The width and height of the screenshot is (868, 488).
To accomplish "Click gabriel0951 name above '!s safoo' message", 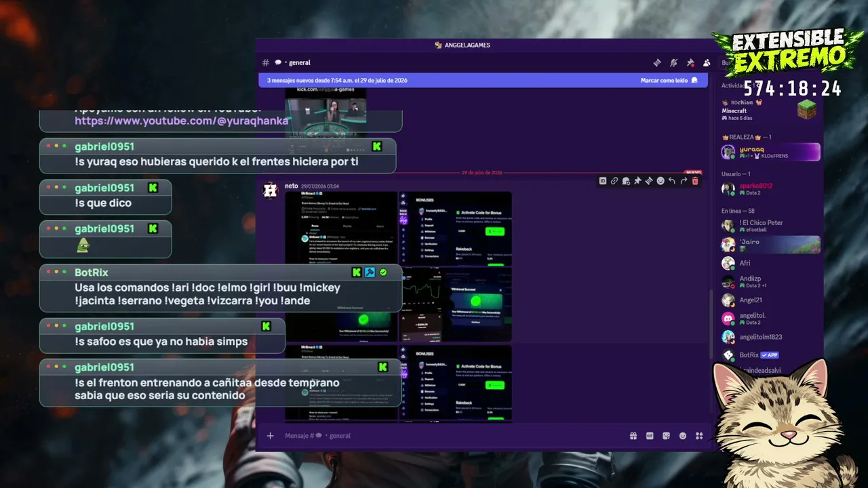I will coord(104,326).
